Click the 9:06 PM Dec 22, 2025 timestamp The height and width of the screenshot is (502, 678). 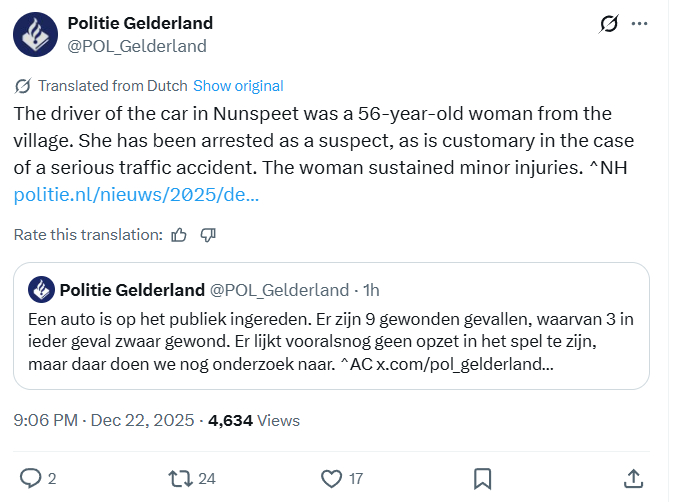(105, 421)
